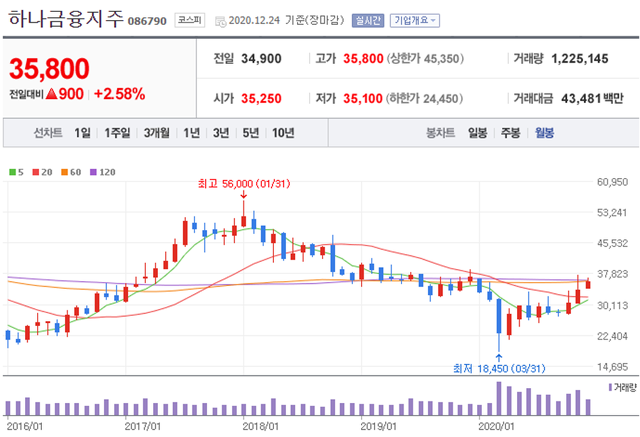Image resolution: width=640 pixels, height=437 pixels.
Task: Click the 실시간 button
Action: pyautogui.click(x=368, y=20)
